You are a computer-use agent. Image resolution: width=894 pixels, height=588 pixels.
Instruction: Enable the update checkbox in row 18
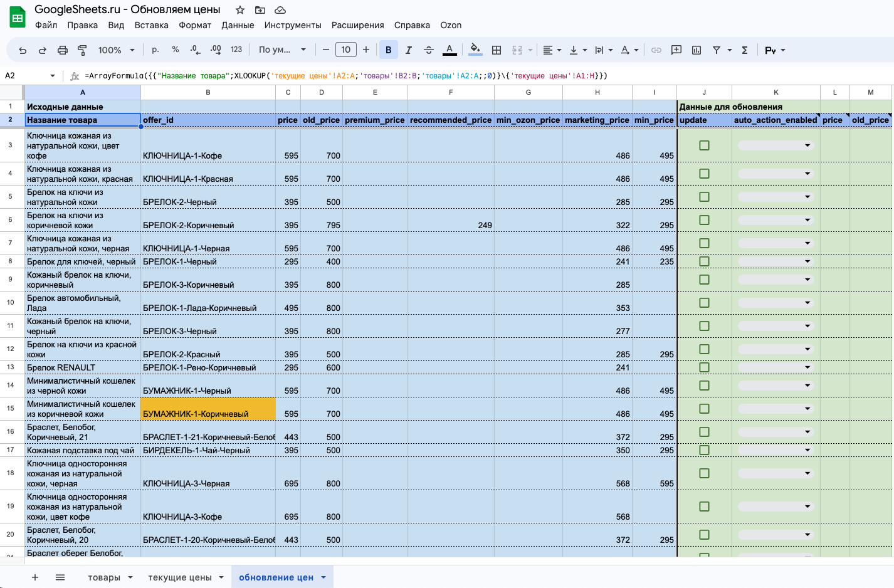(704, 473)
